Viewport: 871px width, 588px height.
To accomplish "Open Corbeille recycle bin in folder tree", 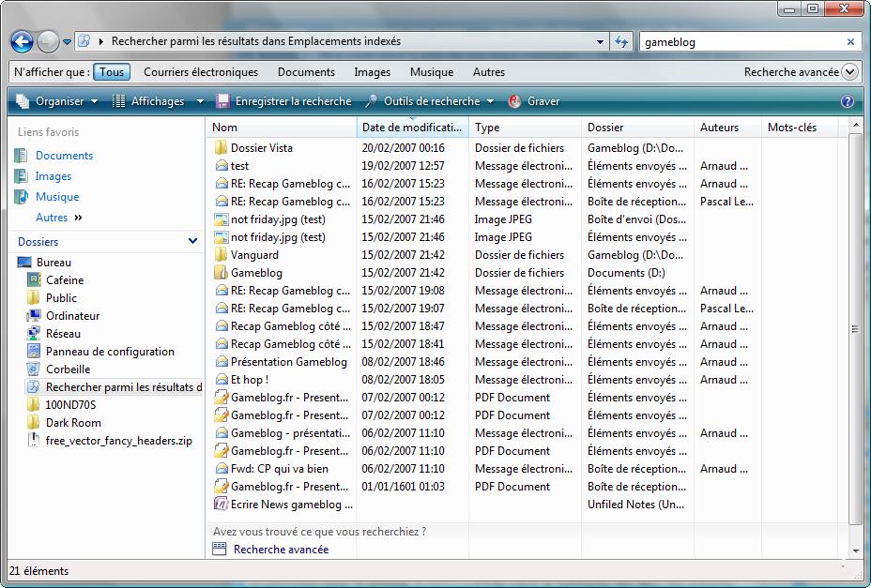I will 68,369.
